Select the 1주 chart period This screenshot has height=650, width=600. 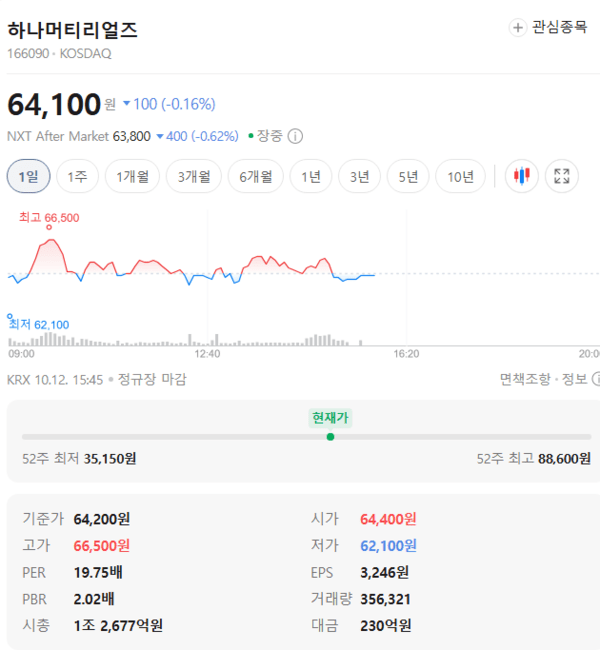78,176
